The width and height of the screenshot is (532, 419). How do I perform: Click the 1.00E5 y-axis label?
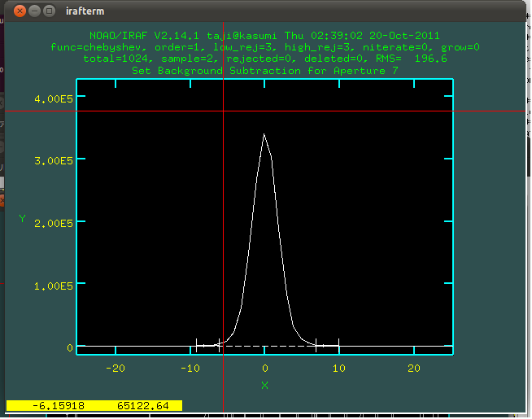click(x=54, y=286)
